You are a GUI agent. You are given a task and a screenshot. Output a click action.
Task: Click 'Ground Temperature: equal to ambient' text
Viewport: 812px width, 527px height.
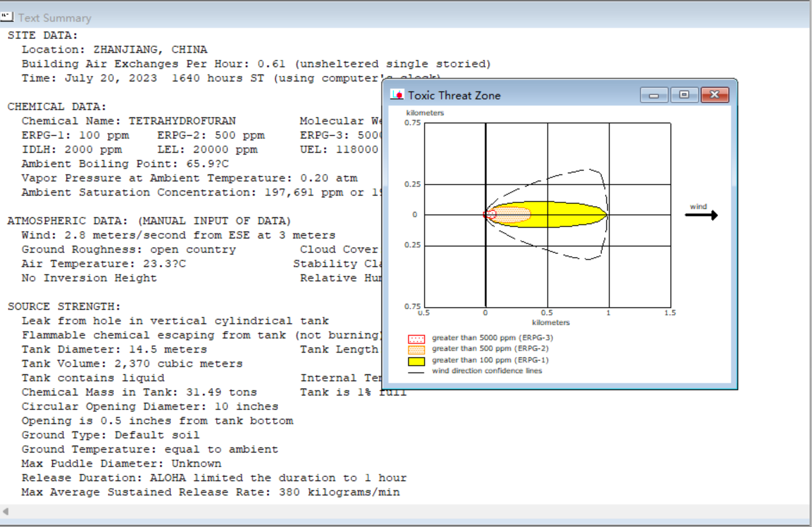151,450
